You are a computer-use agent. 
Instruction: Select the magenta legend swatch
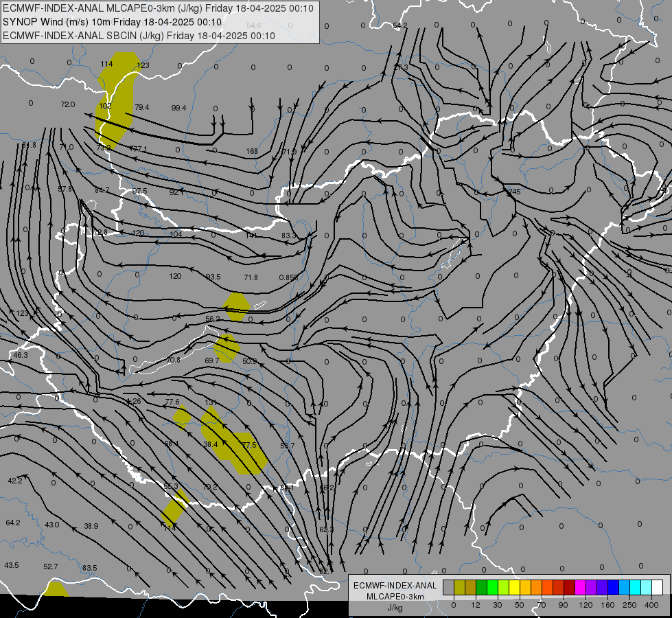coord(581,587)
